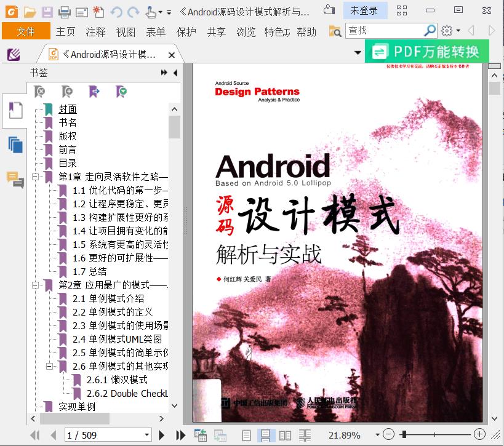Screen dimensions: 504x446
Task: Click the add new bookmark icon
Action: tap(67, 92)
